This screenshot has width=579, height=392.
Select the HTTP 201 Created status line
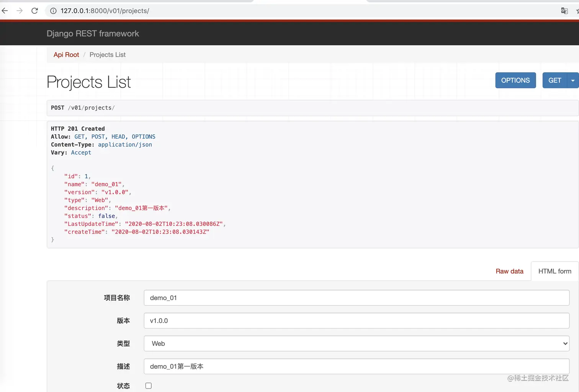(78, 129)
